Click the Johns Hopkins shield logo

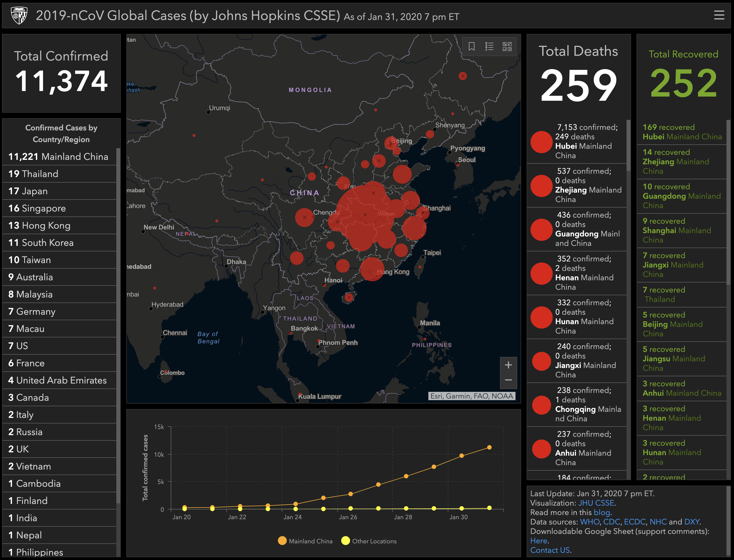coord(19,15)
